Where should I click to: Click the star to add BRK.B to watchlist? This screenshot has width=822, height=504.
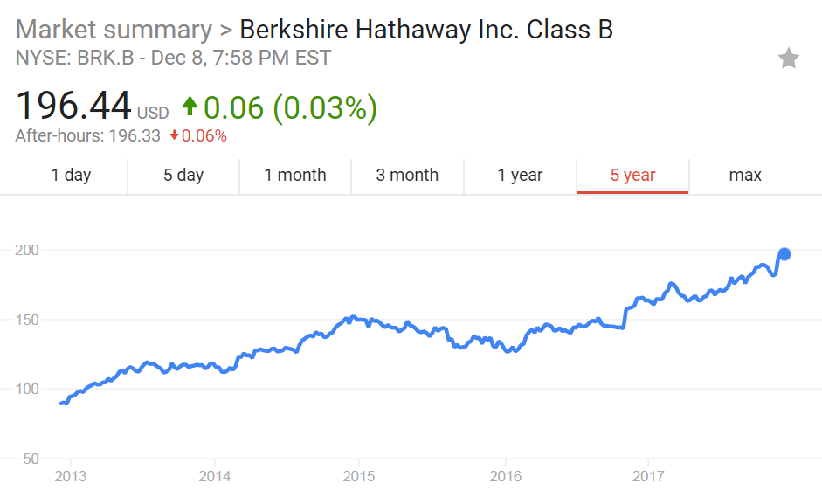789,58
